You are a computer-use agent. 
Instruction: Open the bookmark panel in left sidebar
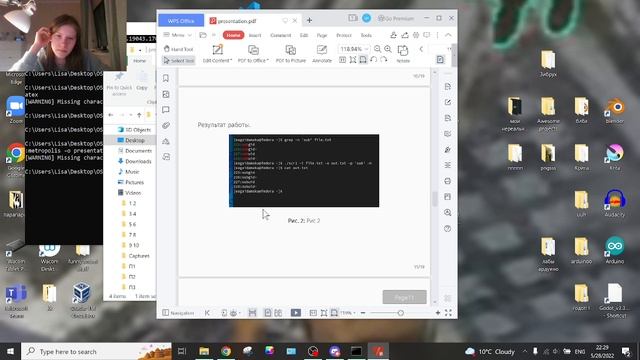pyautogui.click(x=166, y=78)
